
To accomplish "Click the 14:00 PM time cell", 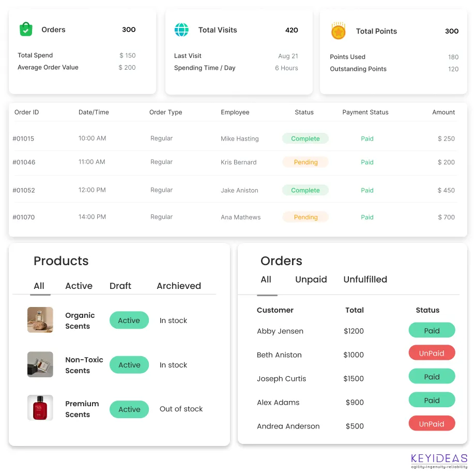I will click(x=93, y=217).
